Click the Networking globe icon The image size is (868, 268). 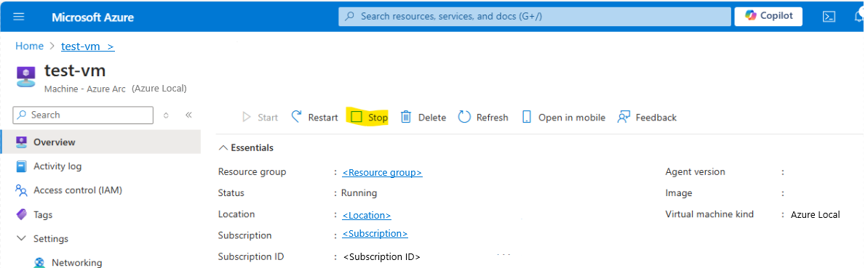[39, 263]
